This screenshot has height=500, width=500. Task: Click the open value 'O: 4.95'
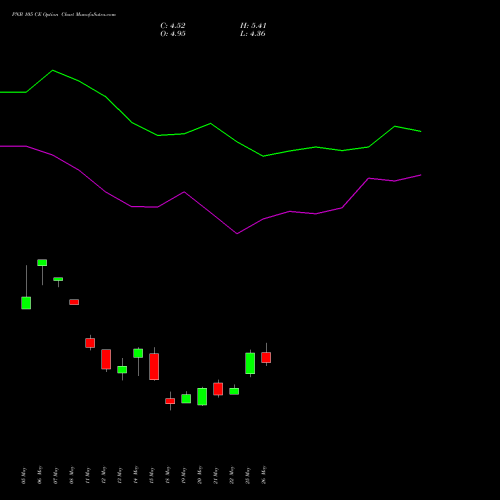(173, 34)
